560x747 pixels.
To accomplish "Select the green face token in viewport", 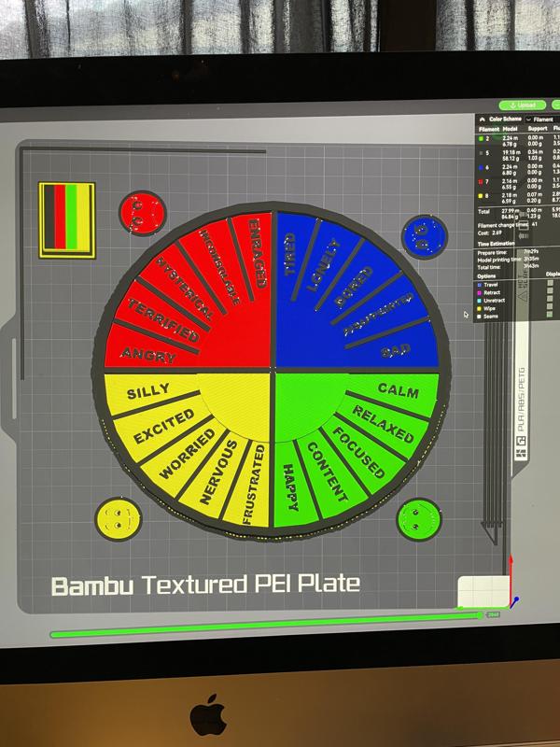I will (419, 520).
